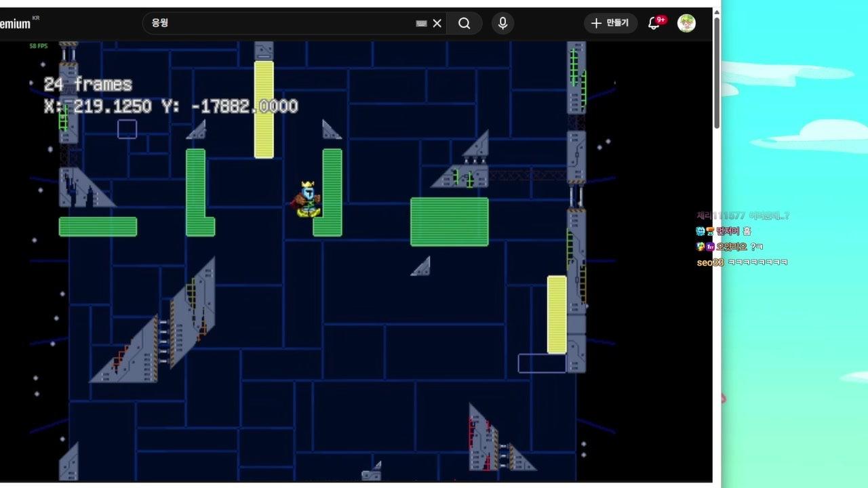Click the seo33 chat message
Screen dimensions: 868x488
pyautogui.click(x=742, y=262)
